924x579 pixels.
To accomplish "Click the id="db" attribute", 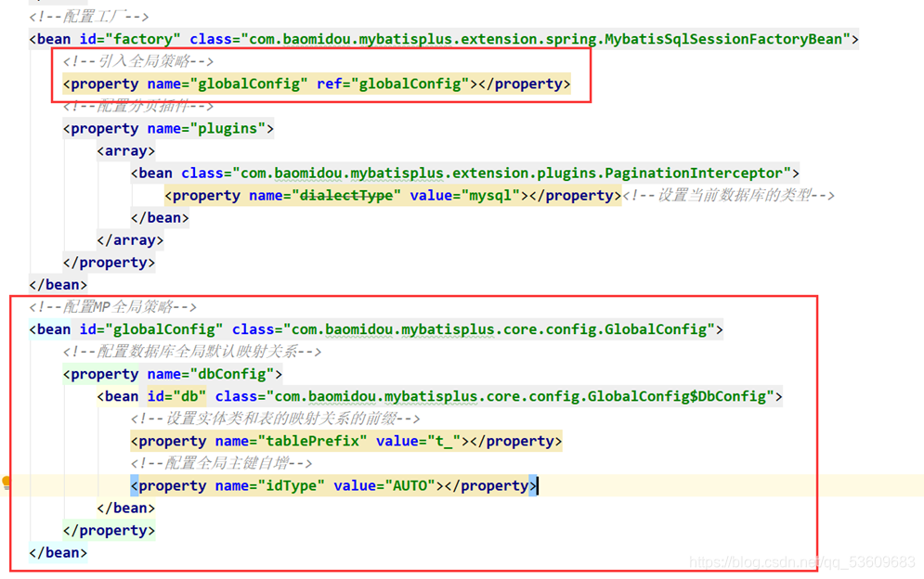I will 176,396.
